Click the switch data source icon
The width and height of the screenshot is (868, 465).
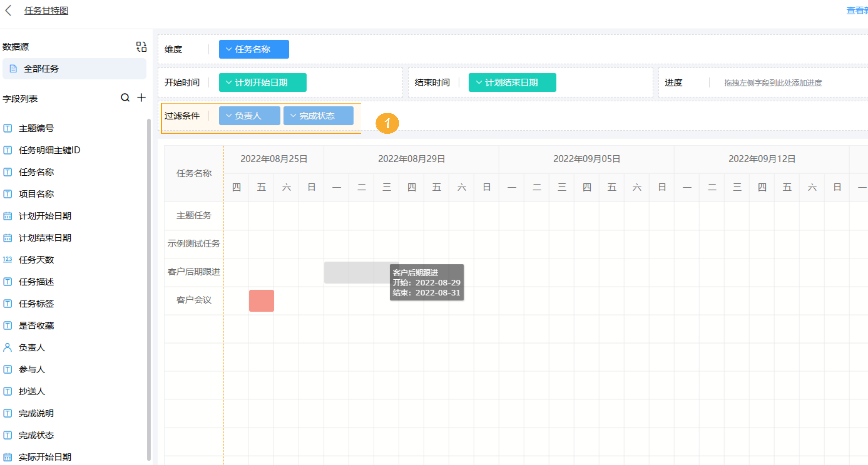[x=141, y=47]
